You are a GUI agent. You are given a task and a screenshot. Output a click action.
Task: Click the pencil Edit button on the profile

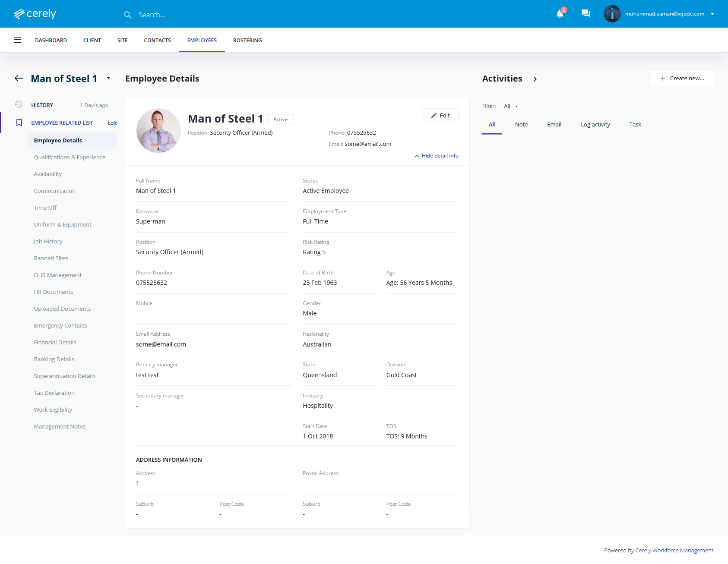point(440,115)
